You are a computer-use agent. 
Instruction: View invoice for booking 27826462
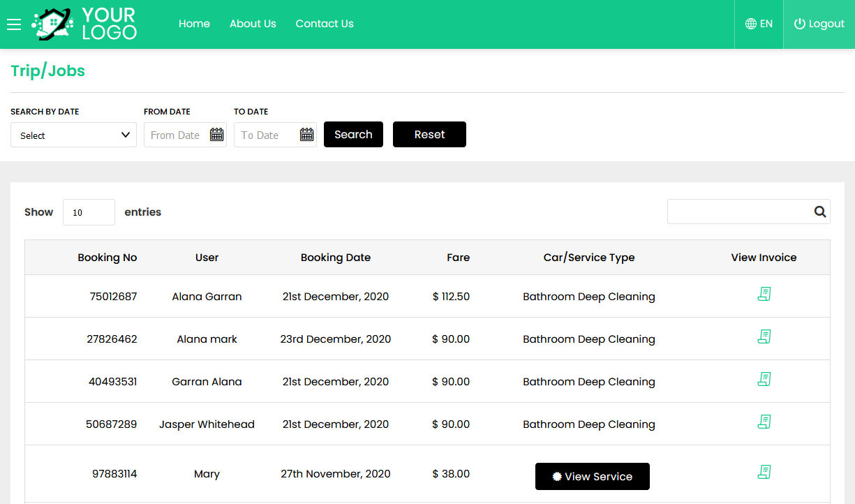(764, 337)
